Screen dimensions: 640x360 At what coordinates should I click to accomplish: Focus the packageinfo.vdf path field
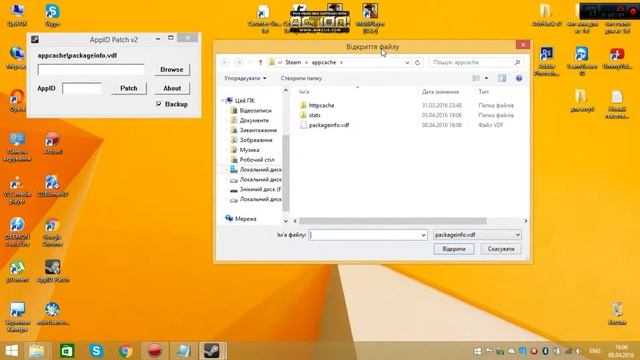91,69
